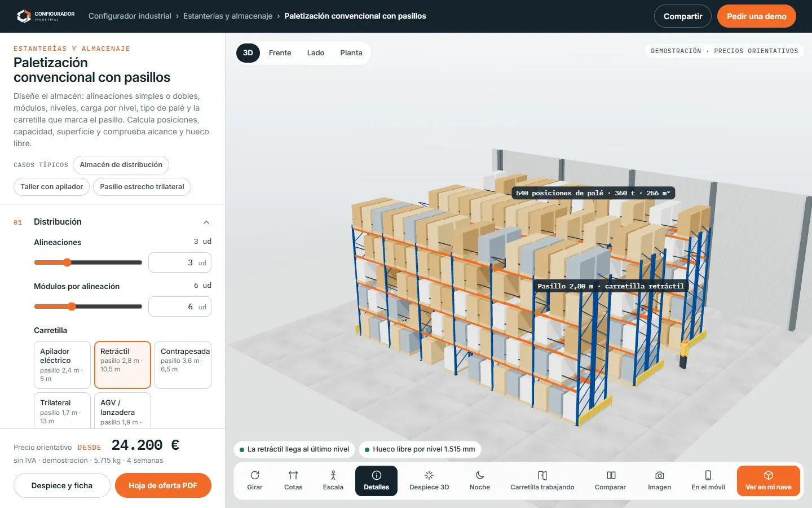This screenshot has width=812, height=508.
Task: Apply the Almacén de distribución preset
Action: [121, 165]
